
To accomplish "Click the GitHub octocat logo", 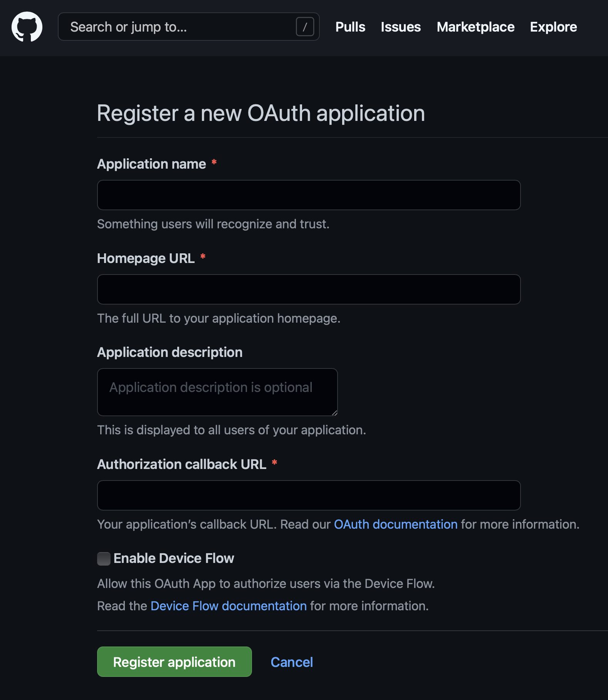I will (x=27, y=27).
